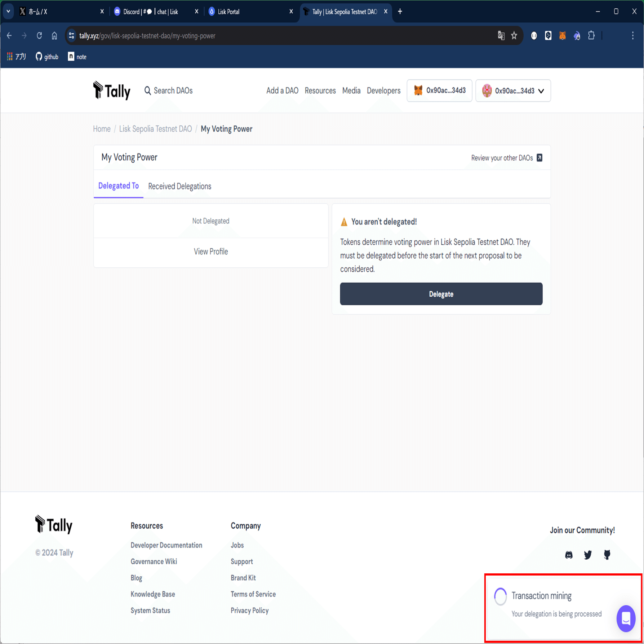Screen dimensions: 644x644
Task: Open the GitHub community icon in footer
Action: 607,555
